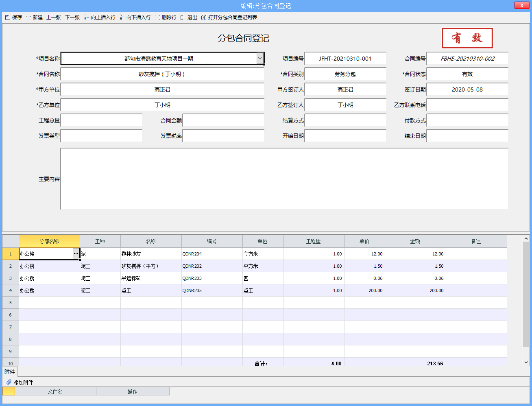The height and width of the screenshot is (406, 532).
Task: Click the empty 付款方式 field
Action: pyautogui.click(x=467, y=120)
